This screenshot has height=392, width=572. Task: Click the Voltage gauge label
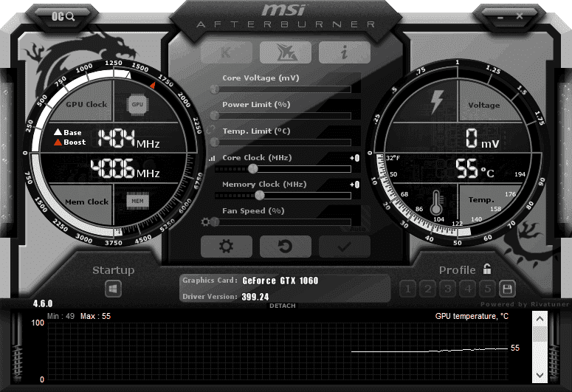pyautogui.click(x=483, y=105)
